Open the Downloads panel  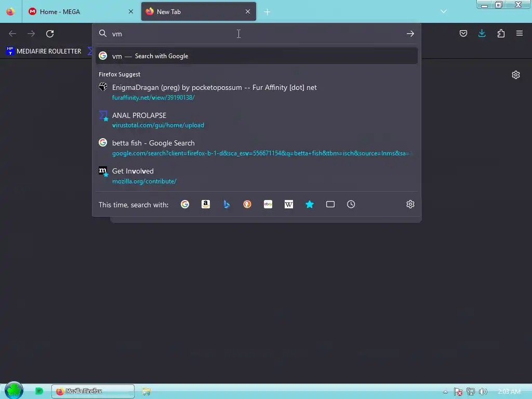click(x=482, y=33)
